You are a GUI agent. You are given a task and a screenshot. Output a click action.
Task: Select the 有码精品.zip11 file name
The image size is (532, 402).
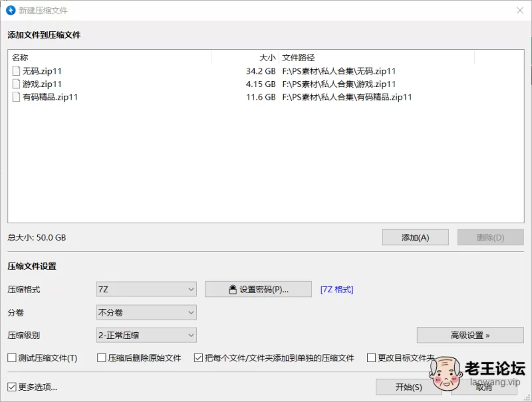(51, 97)
